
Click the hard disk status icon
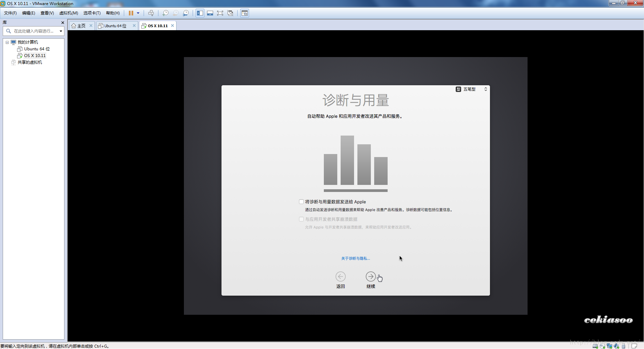pyautogui.click(x=595, y=346)
